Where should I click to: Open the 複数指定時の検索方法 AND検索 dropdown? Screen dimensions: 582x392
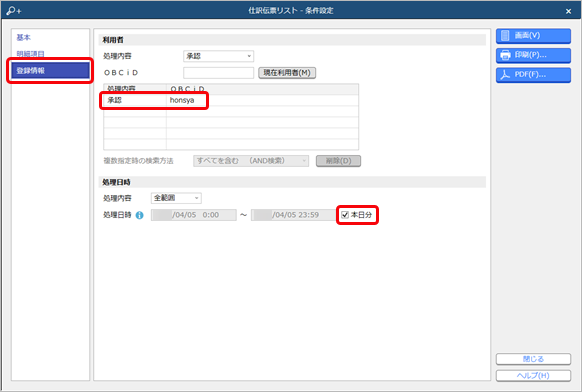[x=251, y=161]
